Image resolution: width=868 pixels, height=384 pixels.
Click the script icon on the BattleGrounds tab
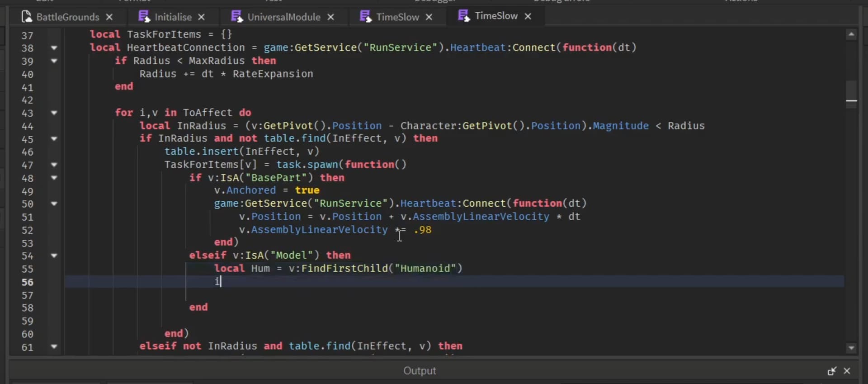27,17
